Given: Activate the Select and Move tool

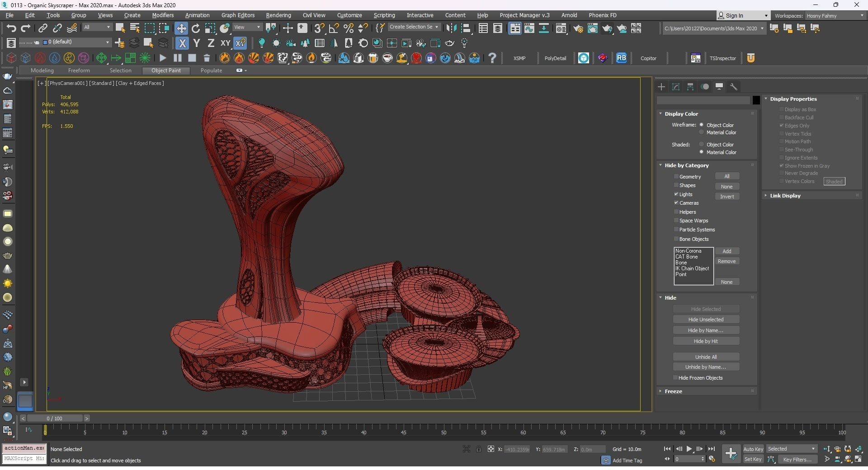Looking at the screenshot, I should [x=181, y=28].
